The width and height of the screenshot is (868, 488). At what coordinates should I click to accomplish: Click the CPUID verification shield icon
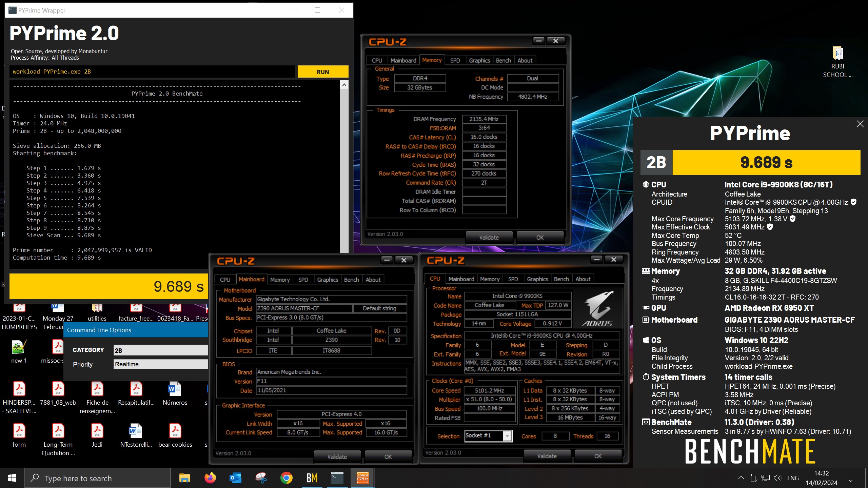pyautogui.click(x=854, y=202)
